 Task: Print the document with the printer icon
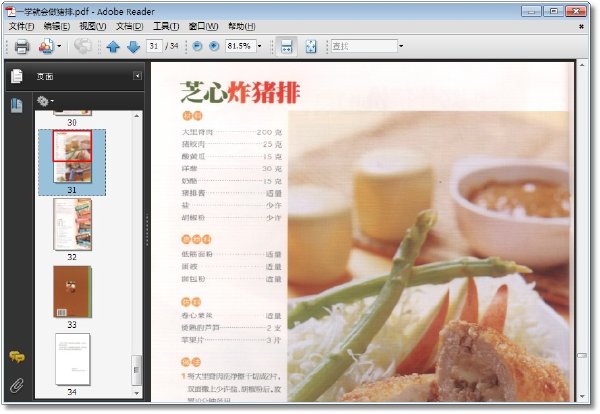pyautogui.click(x=22, y=46)
